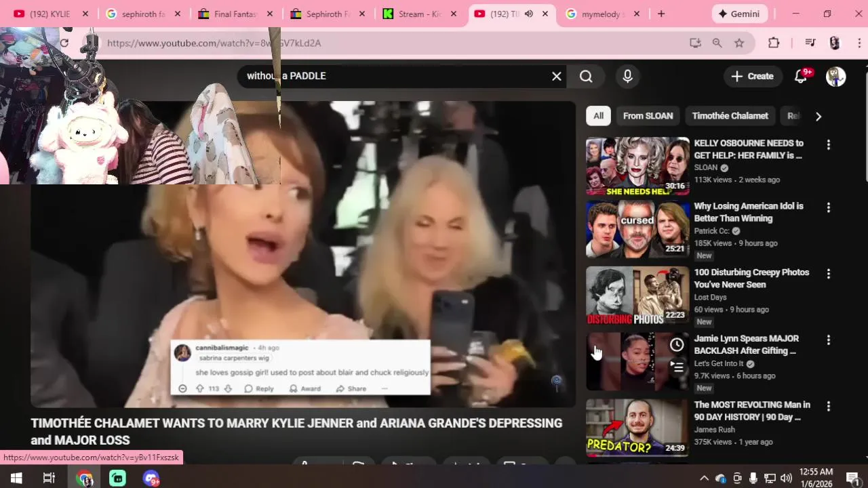The image size is (868, 488).
Task: Open Why Losing American Idol video title
Action: point(749,212)
